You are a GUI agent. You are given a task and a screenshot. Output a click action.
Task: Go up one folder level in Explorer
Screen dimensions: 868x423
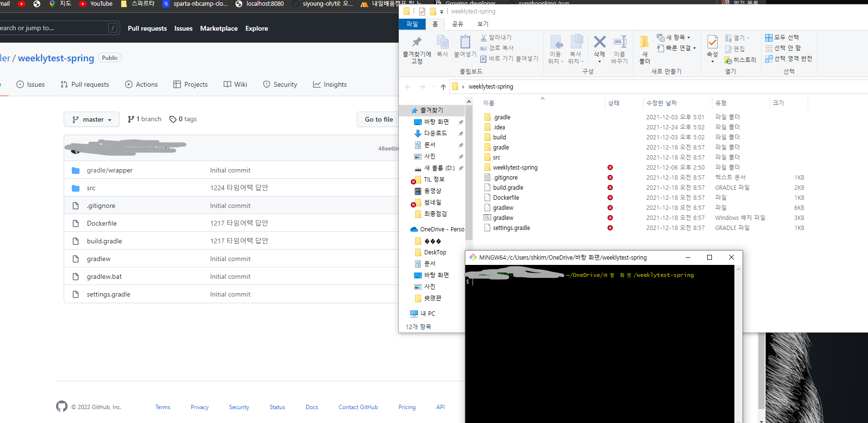pyautogui.click(x=443, y=87)
